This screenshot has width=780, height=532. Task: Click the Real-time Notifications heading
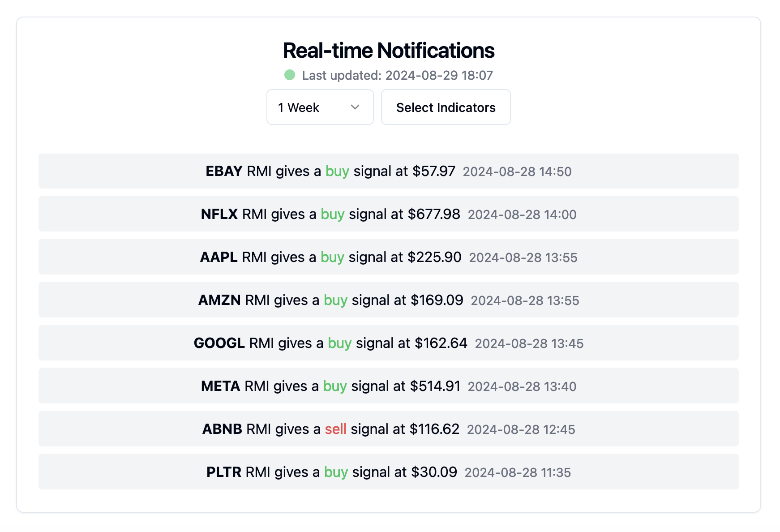[x=389, y=50]
